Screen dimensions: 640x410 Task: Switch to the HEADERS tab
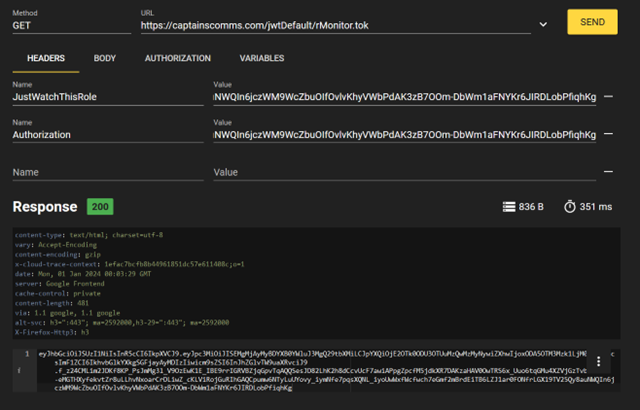(46, 59)
